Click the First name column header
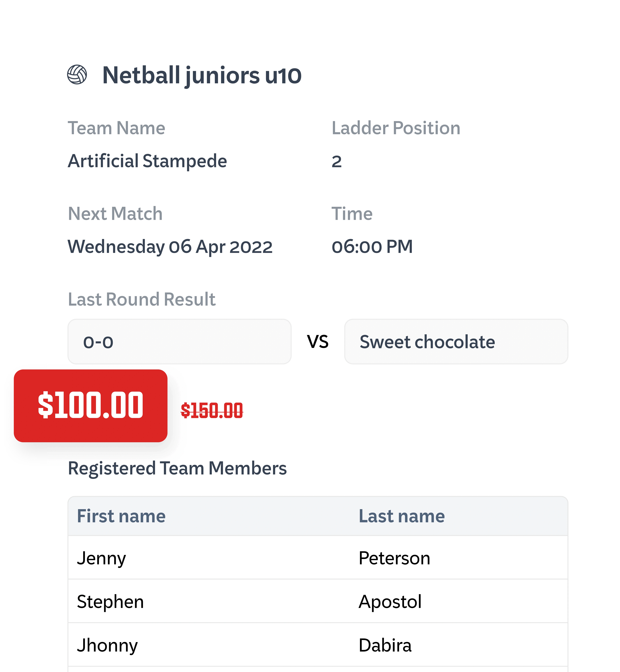 (121, 516)
